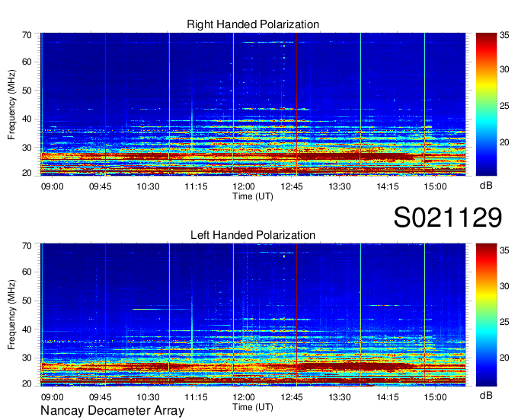Click the 15:00 tick label on top plot
The height and width of the screenshot is (420, 518).
pos(435,186)
